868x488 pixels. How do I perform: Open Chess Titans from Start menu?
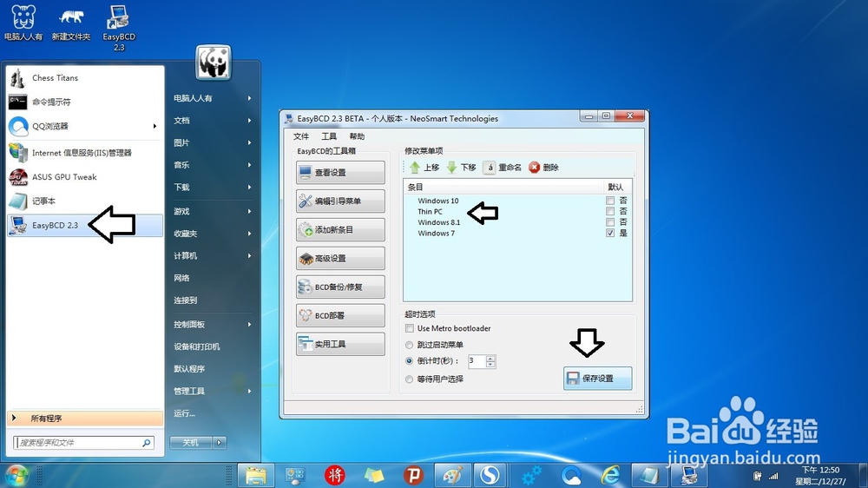click(x=85, y=78)
